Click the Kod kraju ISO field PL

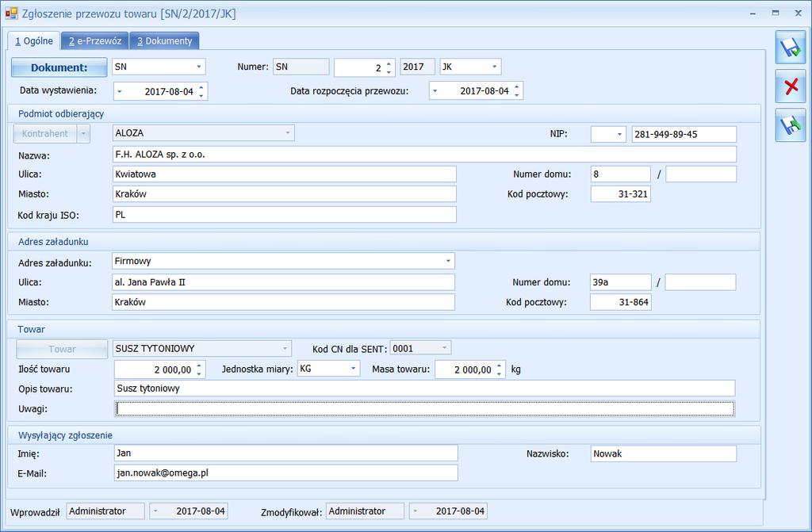click(x=285, y=214)
